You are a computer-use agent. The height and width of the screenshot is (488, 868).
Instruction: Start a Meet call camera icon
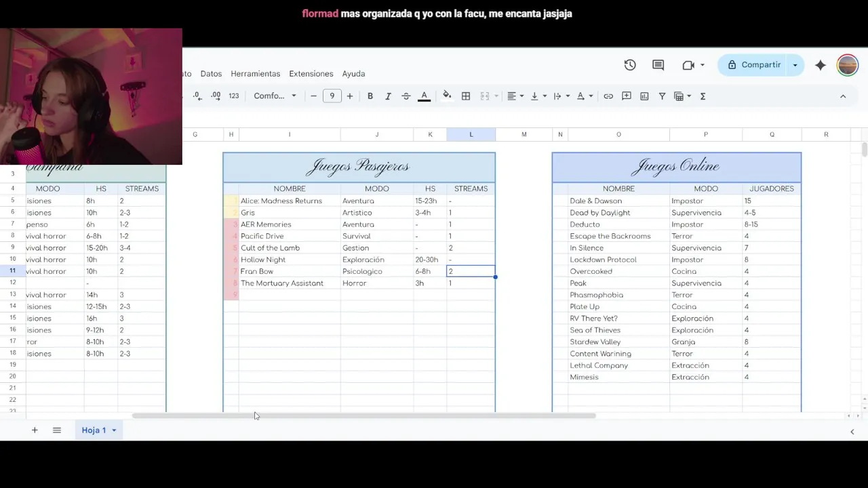coord(688,65)
